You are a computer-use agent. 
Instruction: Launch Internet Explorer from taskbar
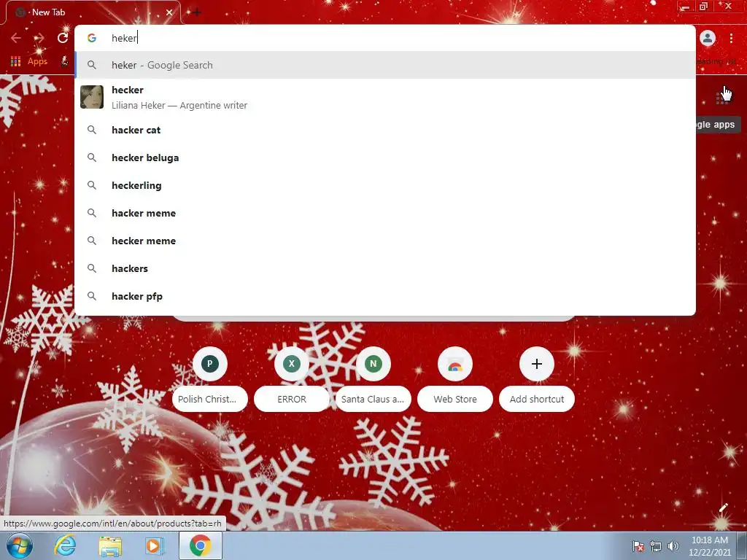(x=65, y=545)
